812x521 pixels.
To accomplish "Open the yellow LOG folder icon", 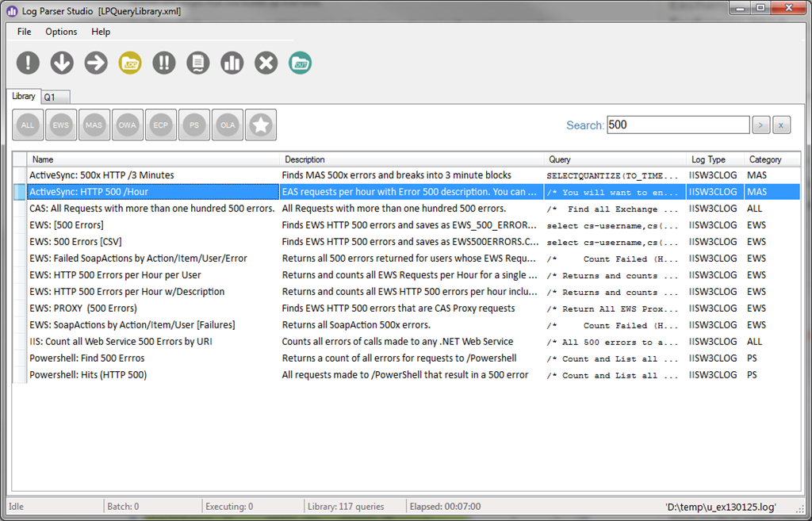I will (x=130, y=63).
